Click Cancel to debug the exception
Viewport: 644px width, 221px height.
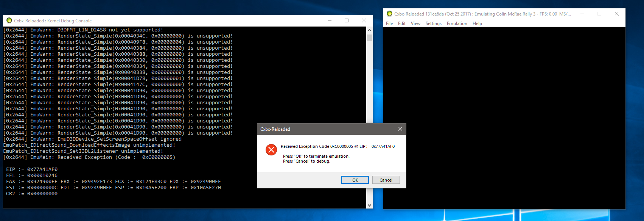386,180
